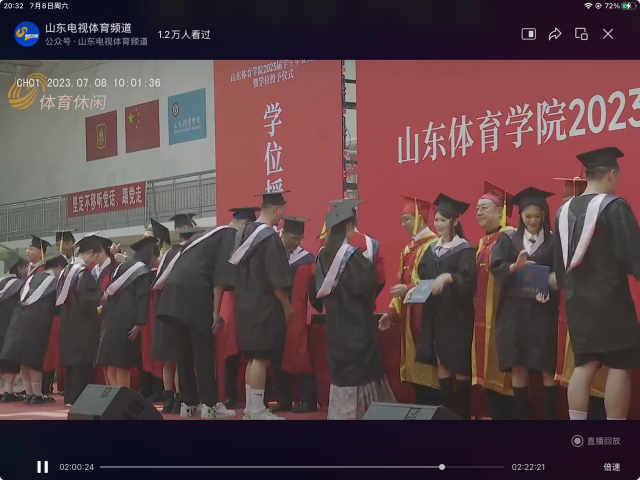Close the video player
640x480 pixels.
[x=608, y=34]
